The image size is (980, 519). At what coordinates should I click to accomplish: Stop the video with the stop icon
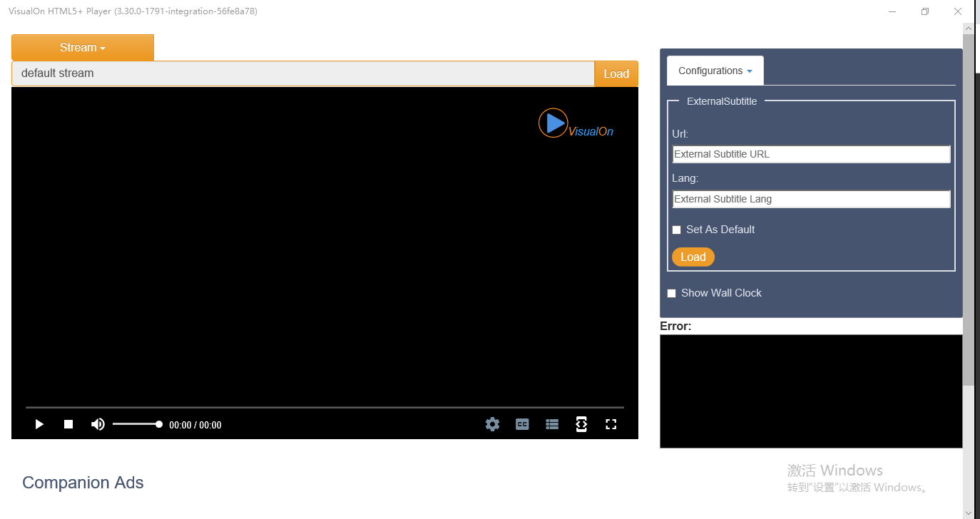[x=68, y=424]
